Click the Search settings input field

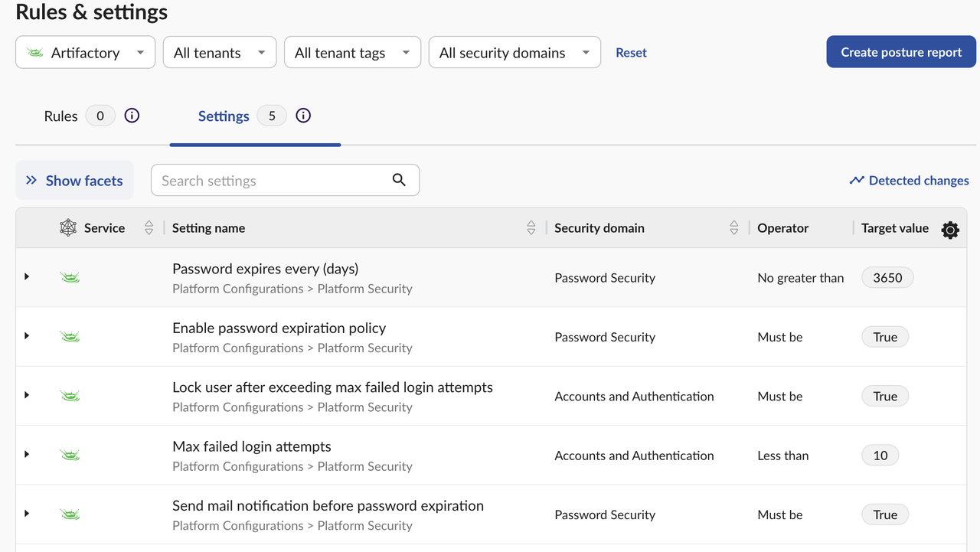coord(268,181)
